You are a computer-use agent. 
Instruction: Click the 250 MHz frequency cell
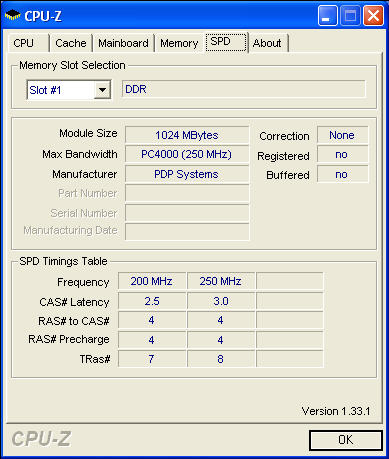221,281
